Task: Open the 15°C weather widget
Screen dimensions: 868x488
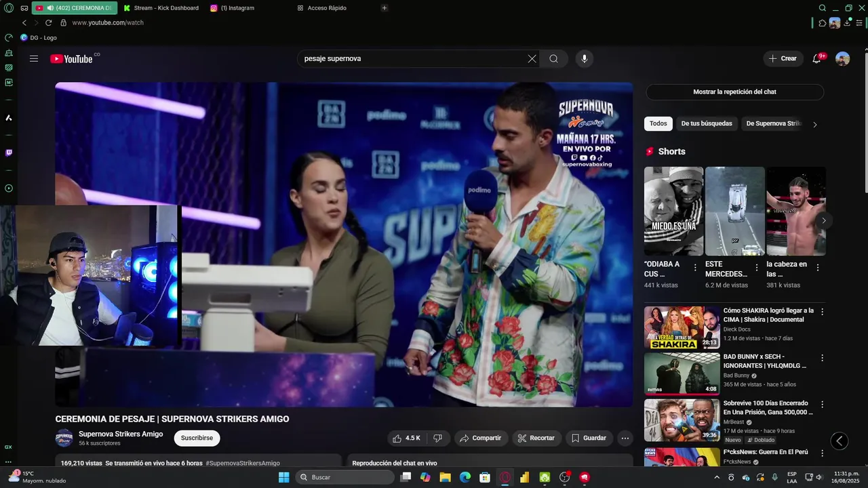Action: [37, 477]
